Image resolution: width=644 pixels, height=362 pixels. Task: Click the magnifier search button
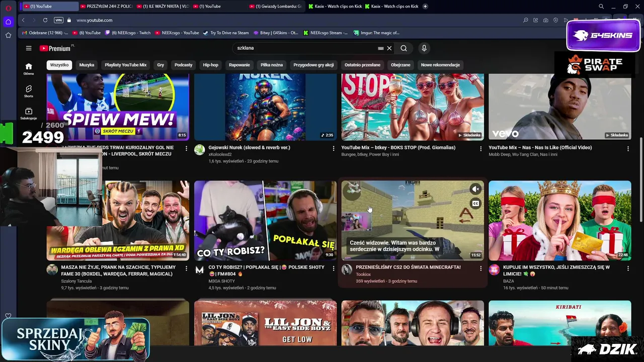coord(404,48)
